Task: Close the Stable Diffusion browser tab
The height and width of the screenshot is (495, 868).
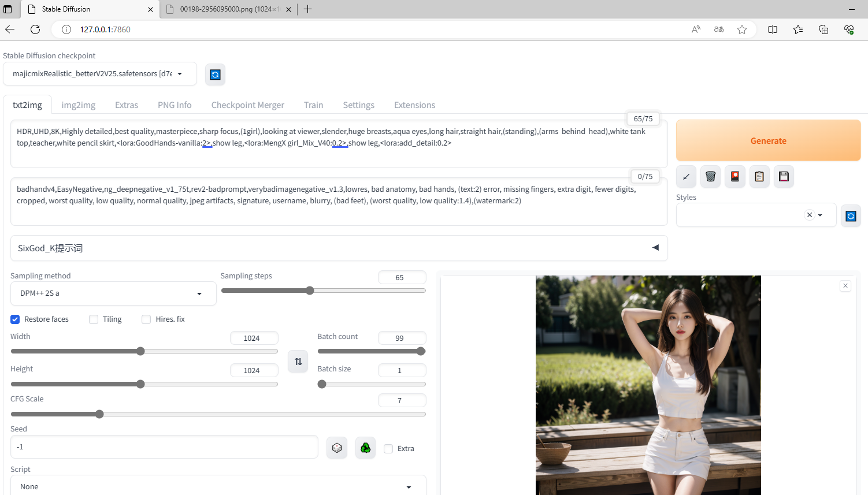Action: point(150,9)
